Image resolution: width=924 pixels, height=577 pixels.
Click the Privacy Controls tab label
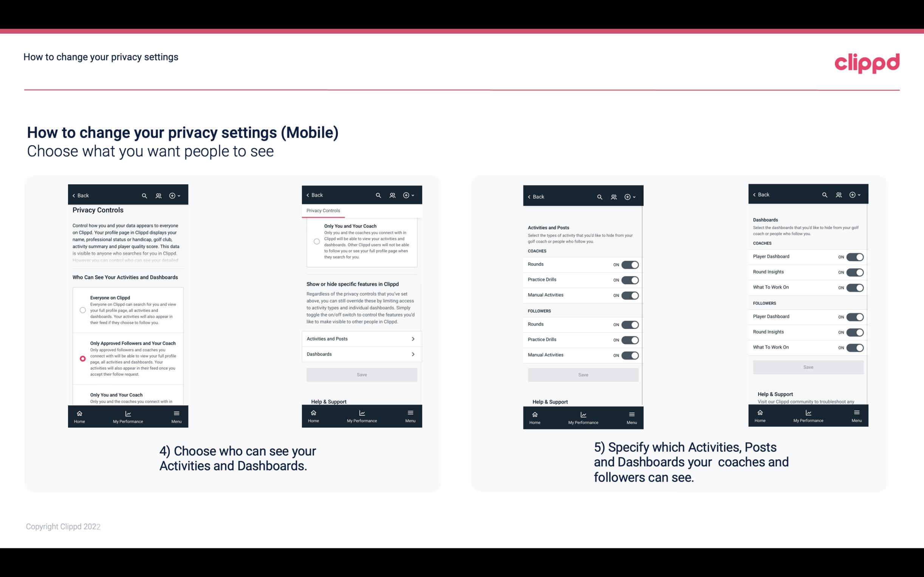[x=323, y=211]
